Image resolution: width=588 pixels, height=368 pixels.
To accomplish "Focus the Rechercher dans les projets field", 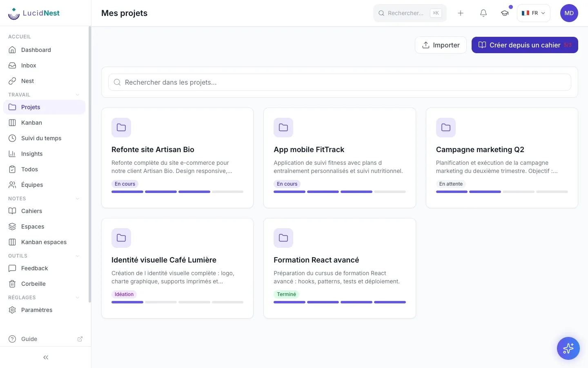I will pos(340,82).
